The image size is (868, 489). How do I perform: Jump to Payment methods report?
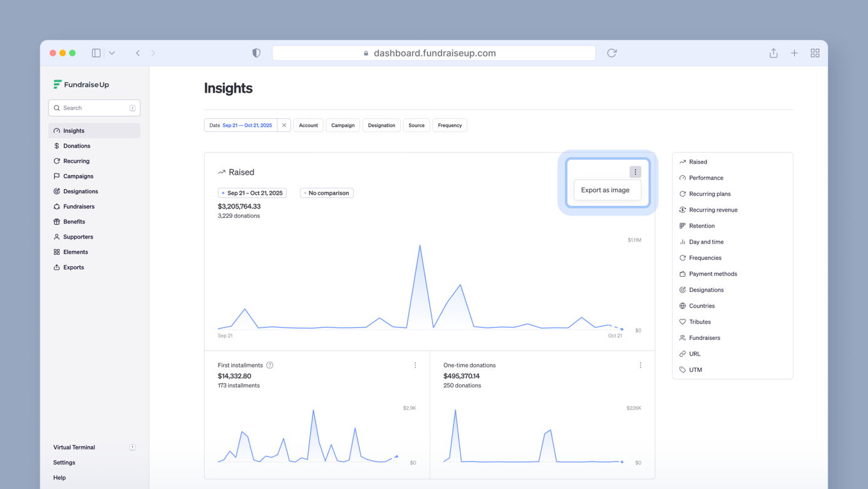click(713, 274)
